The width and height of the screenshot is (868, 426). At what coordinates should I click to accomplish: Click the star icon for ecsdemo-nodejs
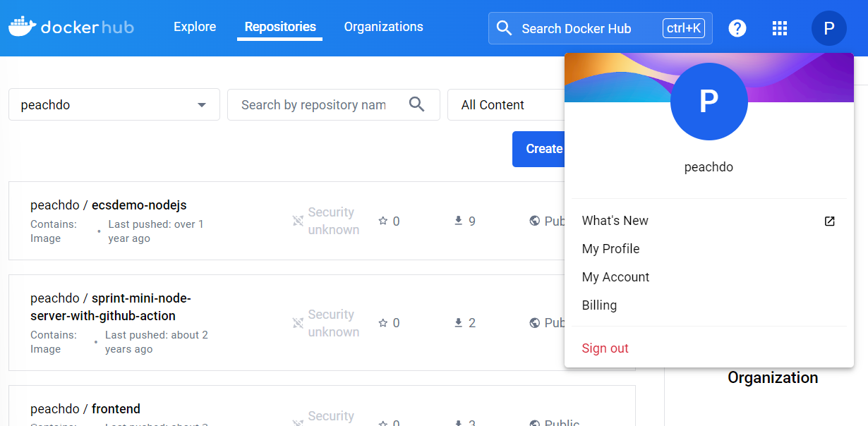pyautogui.click(x=383, y=221)
